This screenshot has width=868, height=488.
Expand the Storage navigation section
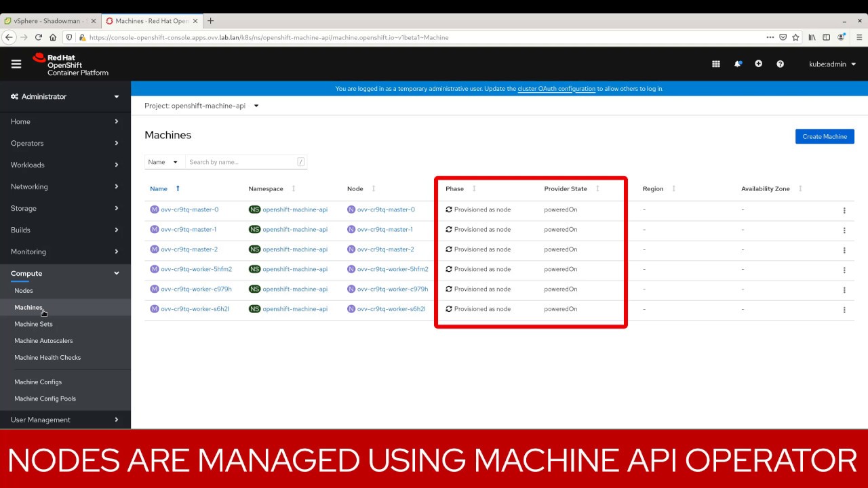(65, 208)
